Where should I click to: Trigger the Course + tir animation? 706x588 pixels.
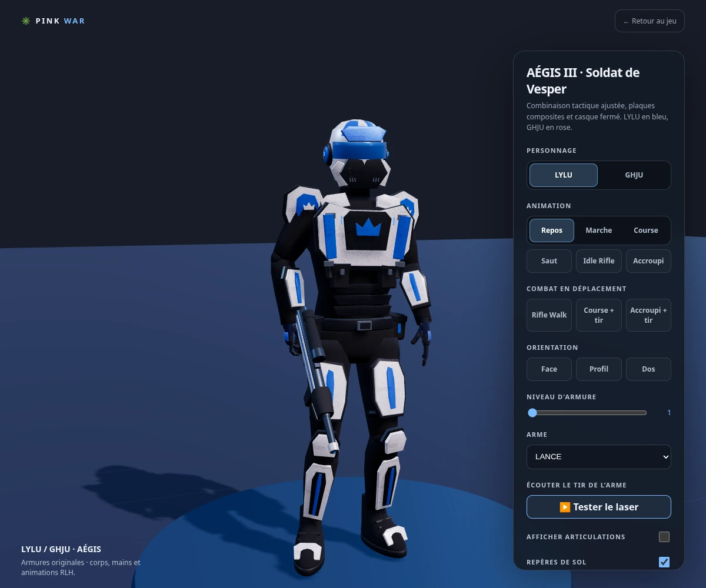tap(599, 315)
